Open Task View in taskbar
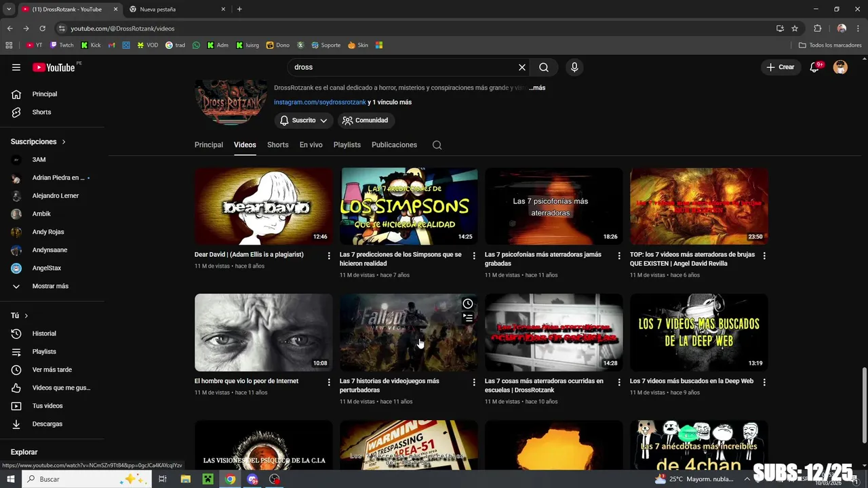868x488 pixels. (x=163, y=479)
